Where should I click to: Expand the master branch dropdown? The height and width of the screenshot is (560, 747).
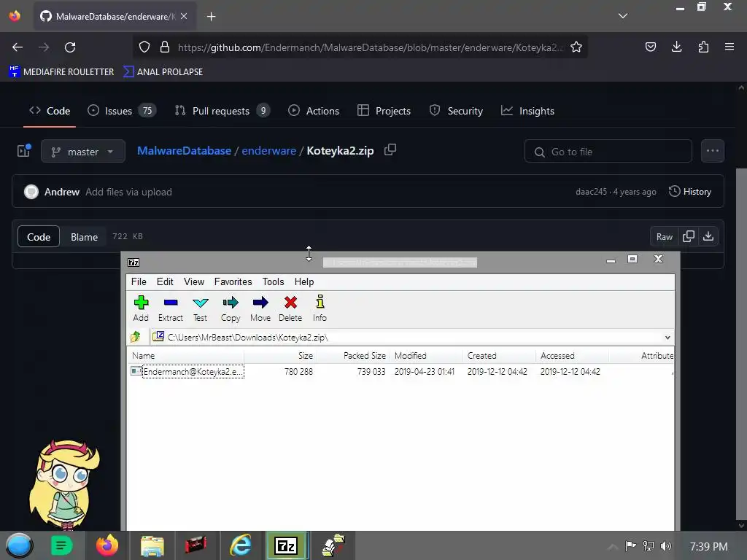coord(83,152)
